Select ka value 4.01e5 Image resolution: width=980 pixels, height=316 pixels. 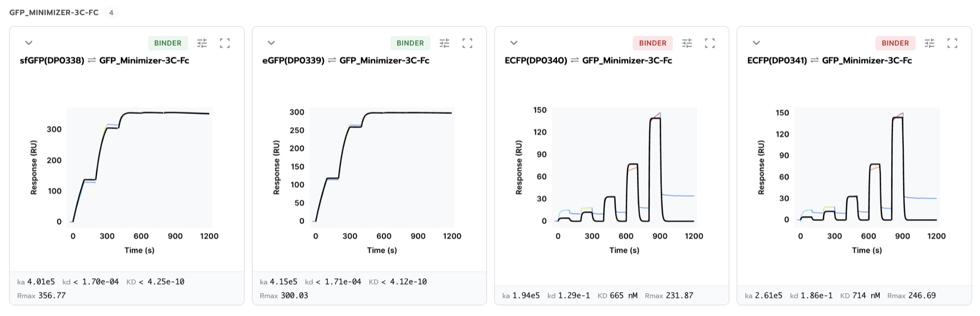pos(41,282)
